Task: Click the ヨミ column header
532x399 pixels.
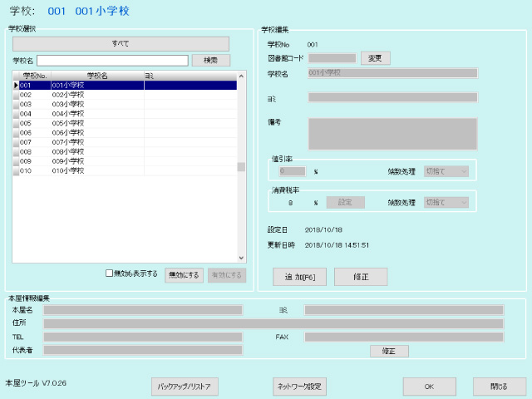Action: [x=190, y=76]
